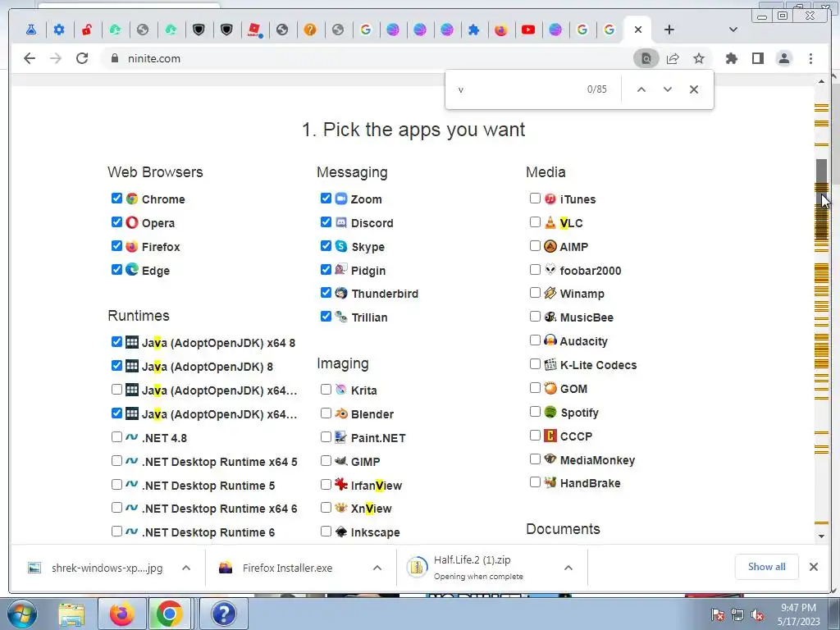Expand the tab search dropdown arrow
This screenshot has width=840, height=630.
point(733,30)
